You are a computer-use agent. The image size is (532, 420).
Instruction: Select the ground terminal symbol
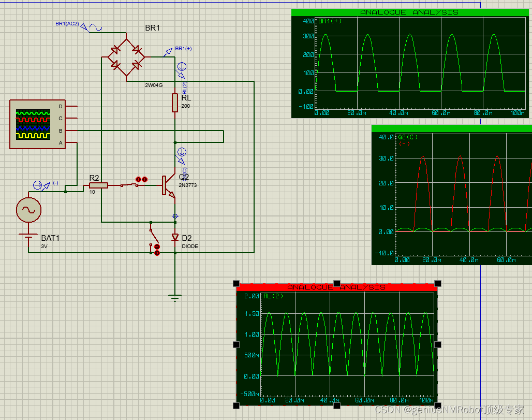175,298
